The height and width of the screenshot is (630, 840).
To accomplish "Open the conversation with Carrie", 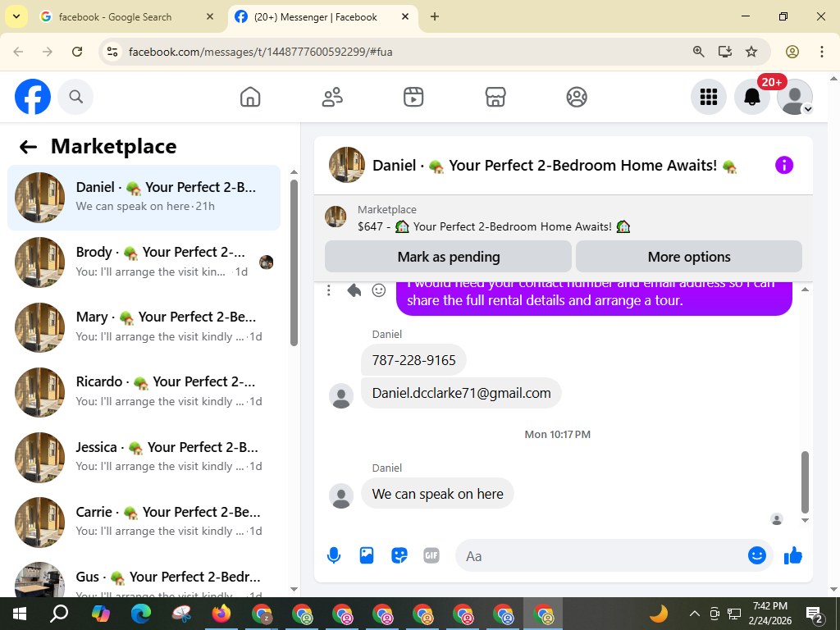I will [x=144, y=522].
